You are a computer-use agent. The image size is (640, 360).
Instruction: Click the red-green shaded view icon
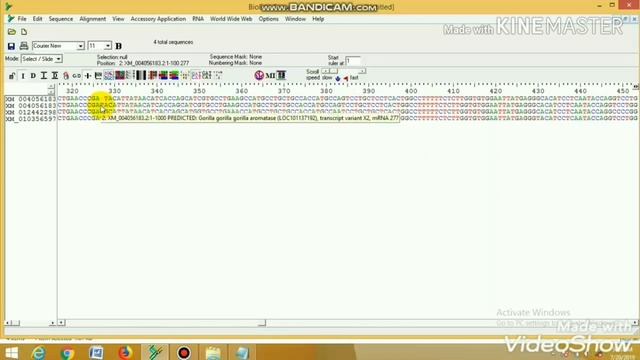pyautogui.click(x=120, y=76)
